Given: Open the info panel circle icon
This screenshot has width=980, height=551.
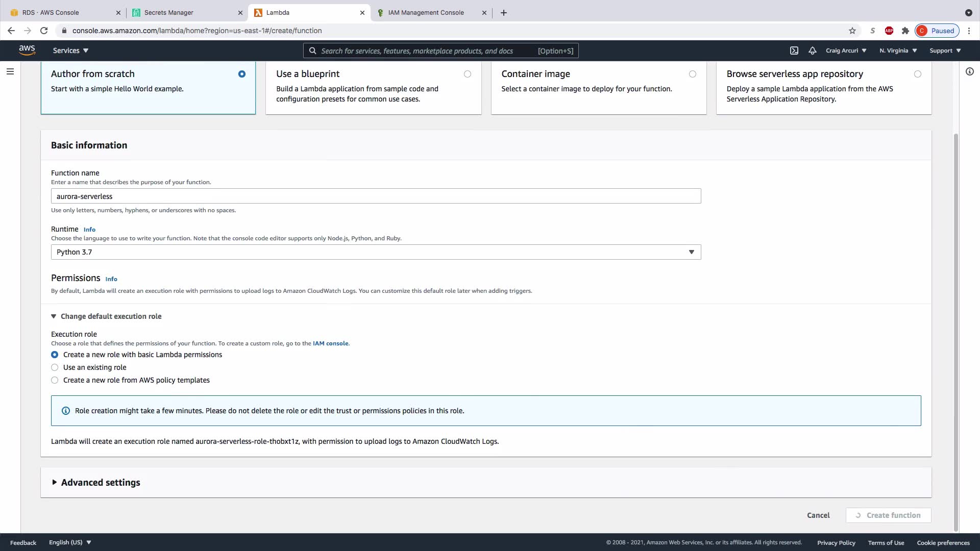Looking at the screenshot, I should tap(970, 71).
